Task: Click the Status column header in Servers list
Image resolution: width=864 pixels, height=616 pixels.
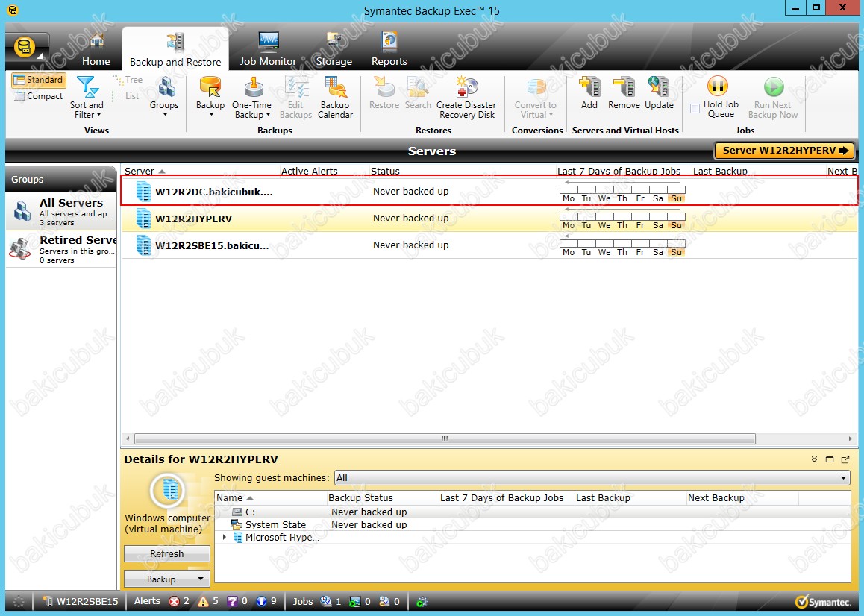Action: coord(462,172)
